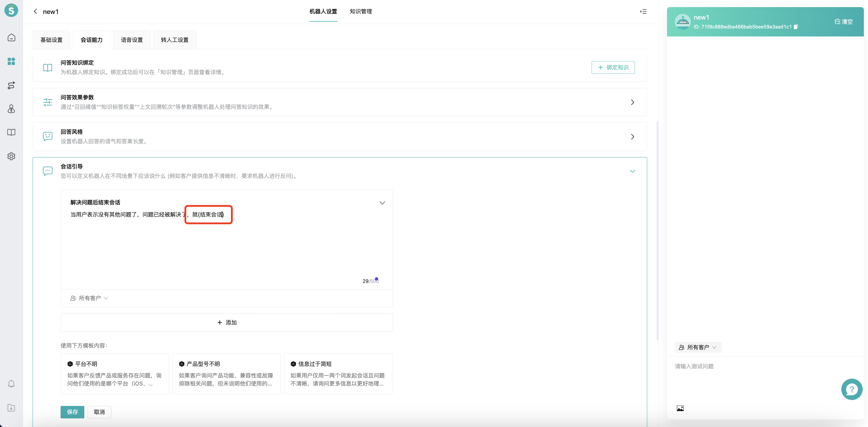The width and height of the screenshot is (868, 427).
Task: Collapse the 会话引导 section chevron
Action: tap(633, 171)
